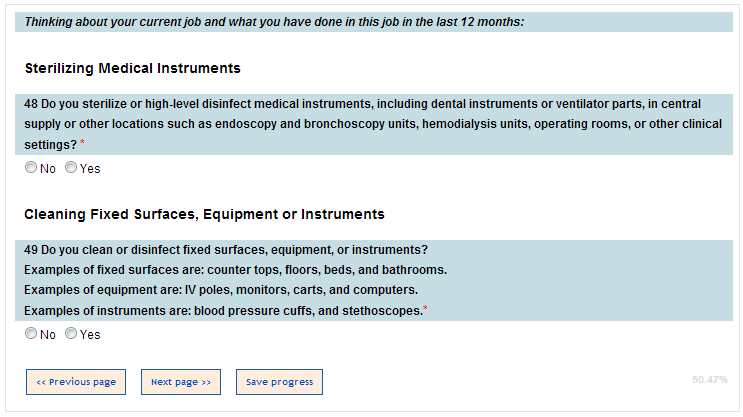Click the Sterilizing Medical Instruments heading
Viewport: 743px width, 417px height.
pos(132,69)
